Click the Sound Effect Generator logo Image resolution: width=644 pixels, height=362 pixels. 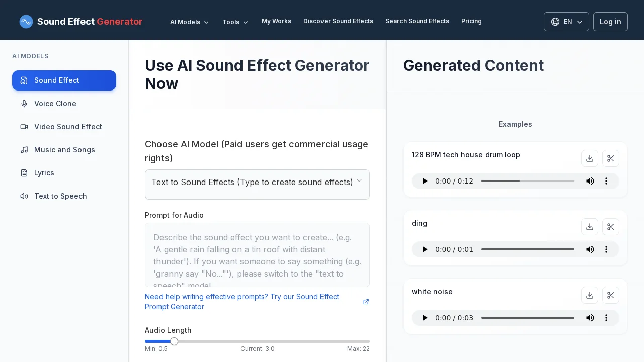[x=81, y=22]
